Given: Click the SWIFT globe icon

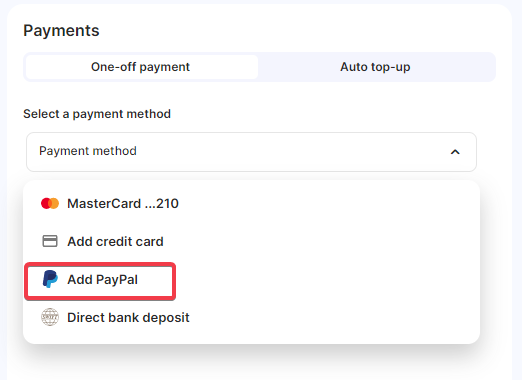Looking at the screenshot, I should [x=50, y=317].
